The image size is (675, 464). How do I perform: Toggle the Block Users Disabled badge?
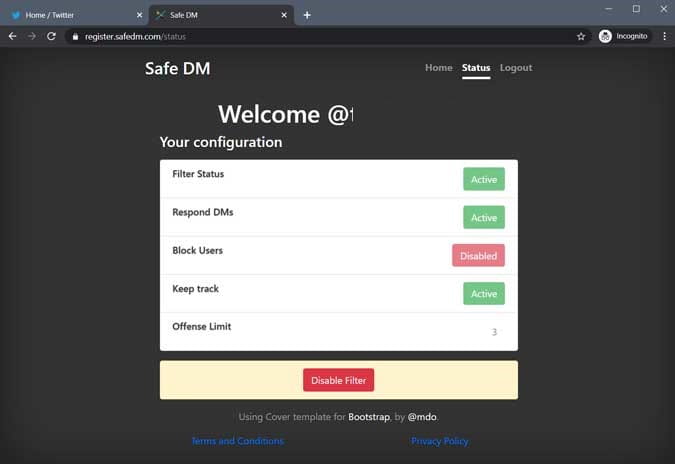(478, 256)
